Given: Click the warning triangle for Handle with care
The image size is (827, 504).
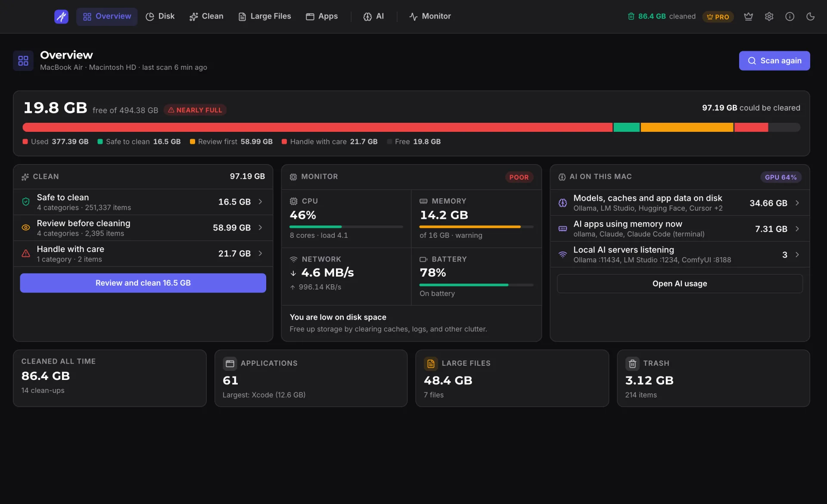Looking at the screenshot, I should point(26,253).
